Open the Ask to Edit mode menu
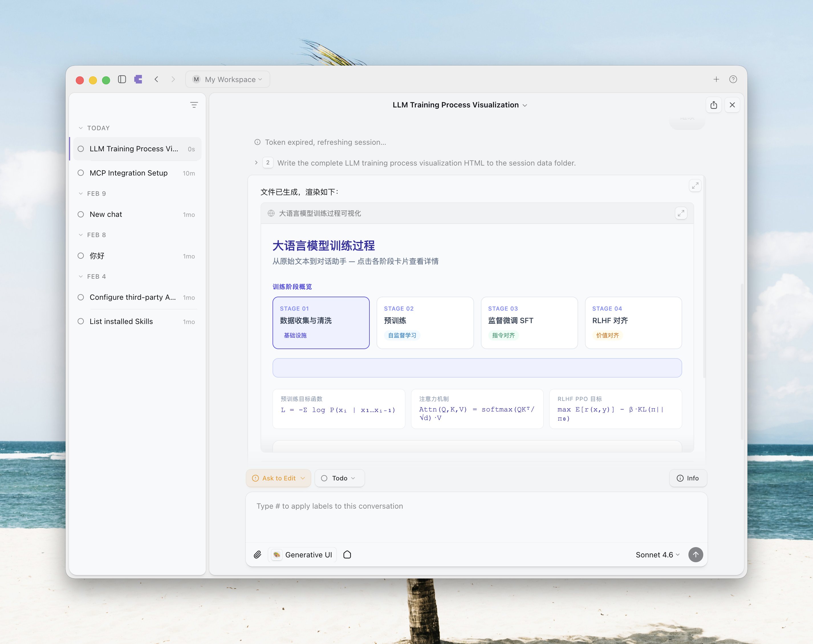The height and width of the screenshot is (644, 813). [x=278, y=478]
